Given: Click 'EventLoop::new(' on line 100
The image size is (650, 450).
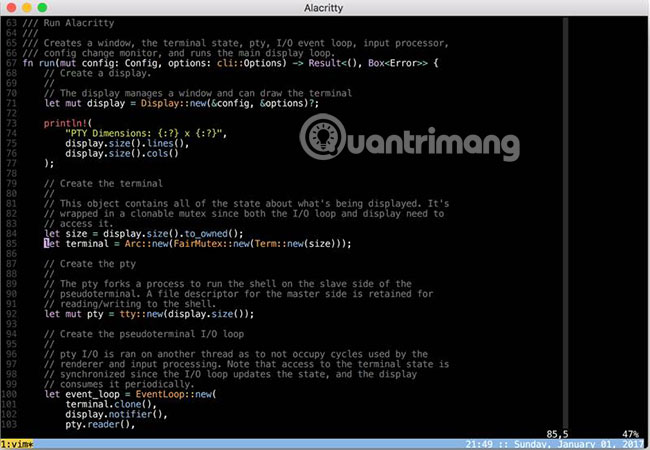Looking at the screenshot, I should 176,394.
